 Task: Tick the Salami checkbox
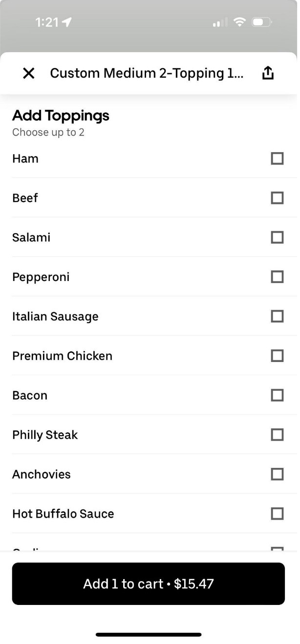pos(277,238)
